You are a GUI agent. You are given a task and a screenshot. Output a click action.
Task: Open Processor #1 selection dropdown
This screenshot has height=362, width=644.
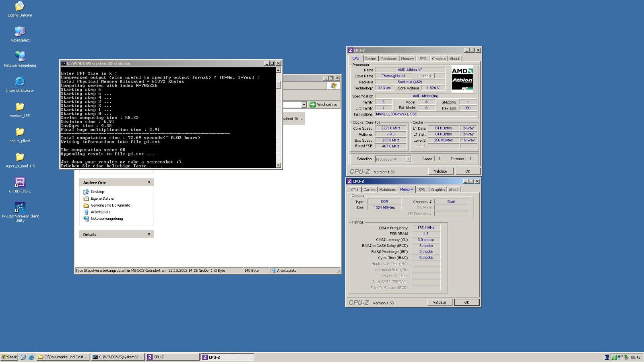click(408, 159)
